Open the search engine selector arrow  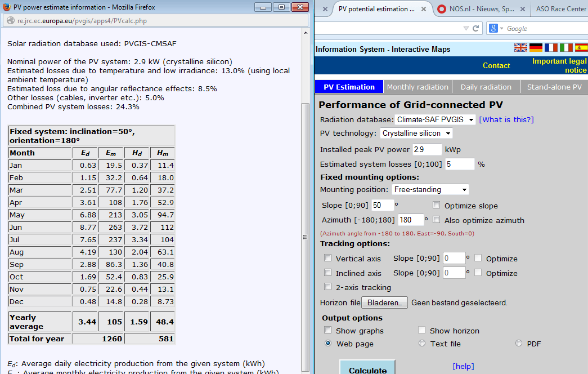coord(501,29)
